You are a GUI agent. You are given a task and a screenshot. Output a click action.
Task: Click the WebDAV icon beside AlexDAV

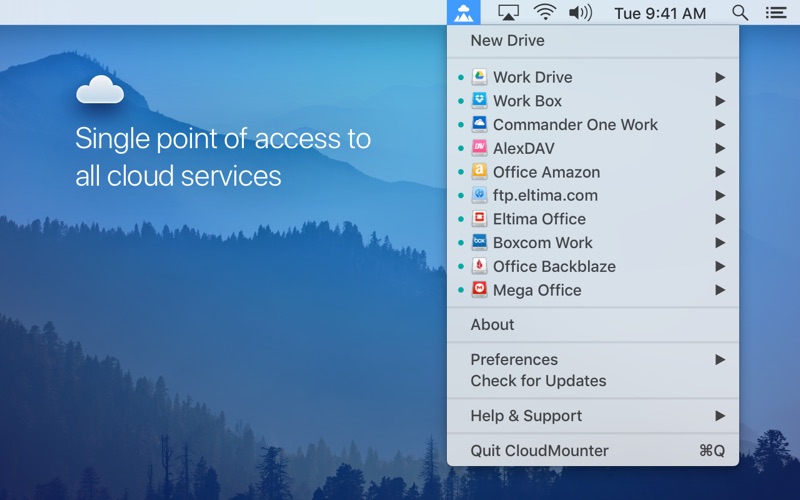479,148
